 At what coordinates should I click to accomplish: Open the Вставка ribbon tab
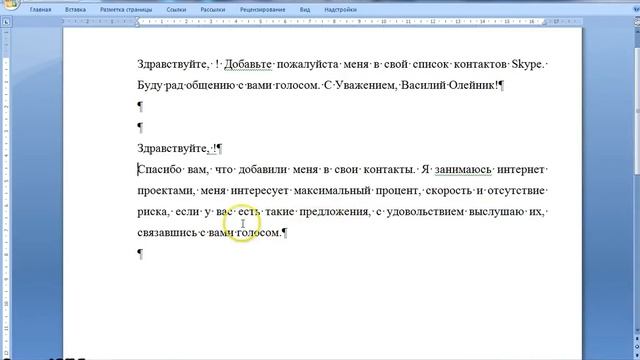tap(76, 9)
